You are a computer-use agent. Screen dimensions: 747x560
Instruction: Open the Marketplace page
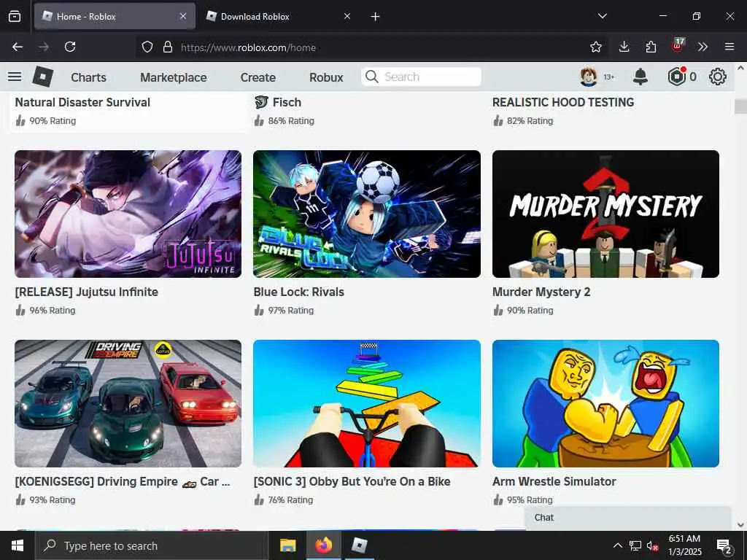(x=174, y=77)
